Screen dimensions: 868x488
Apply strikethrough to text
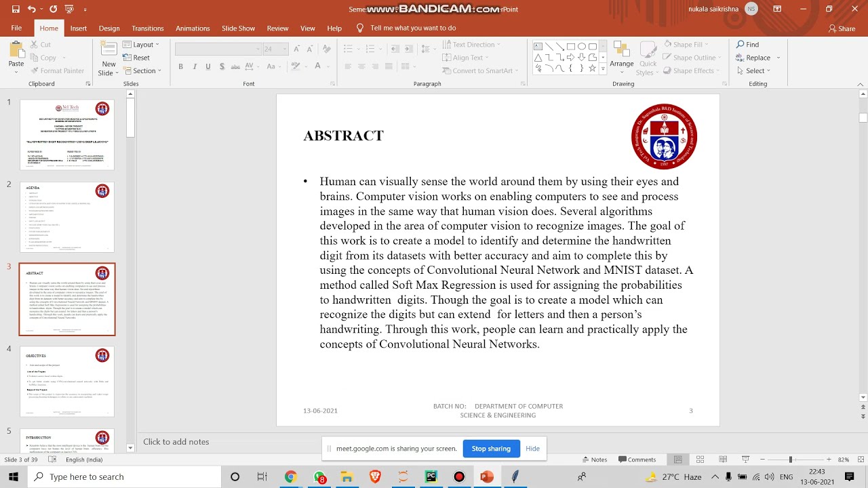(235, 66)
